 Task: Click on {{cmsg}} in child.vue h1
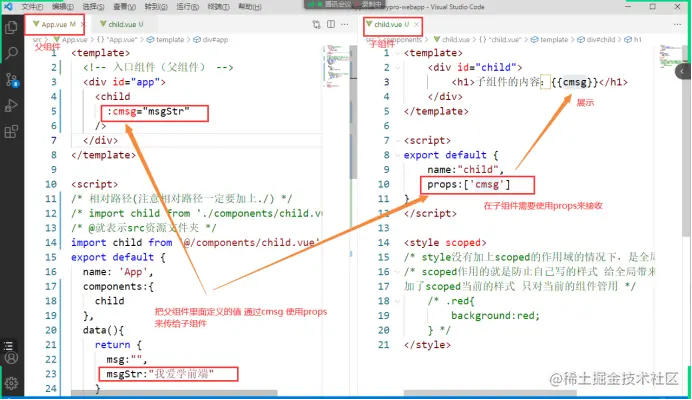(574, 82)
